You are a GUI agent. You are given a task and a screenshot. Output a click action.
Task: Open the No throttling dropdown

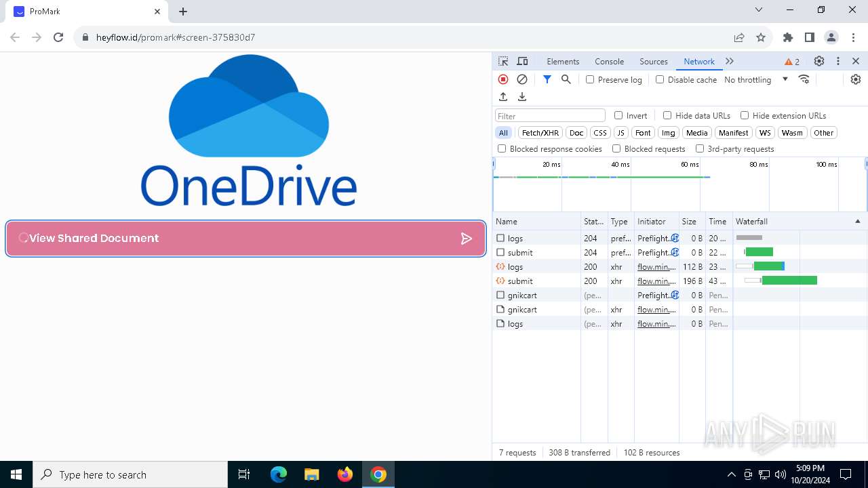pos(756,79)
